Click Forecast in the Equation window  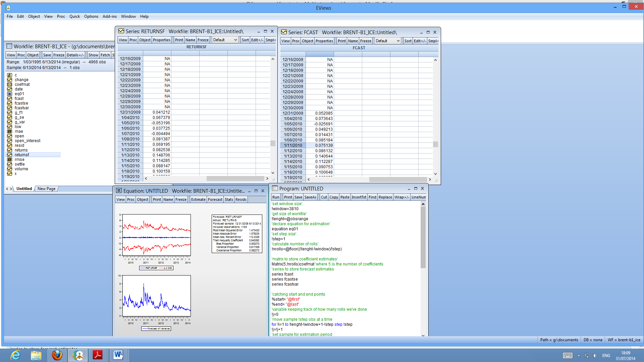tap(215, 199)
